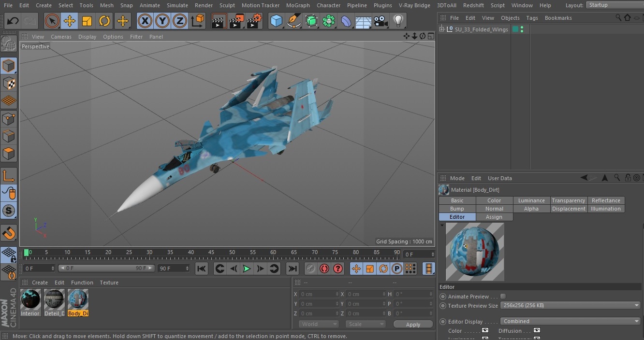Select Model mode cube icon
This screenshot has width=644, height=340.
(9, 66)
